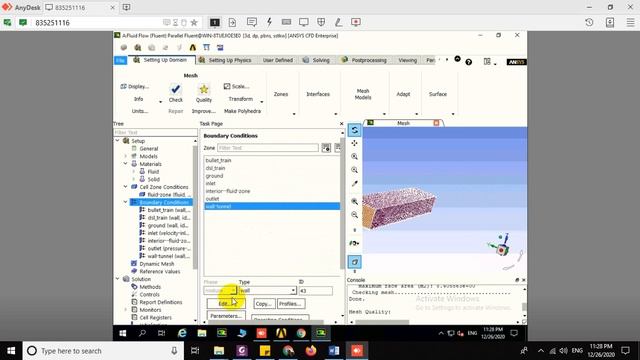The height and width of the screenshot is (360, 640).
Task: Open File menu in Fluent
Action: 120,60
